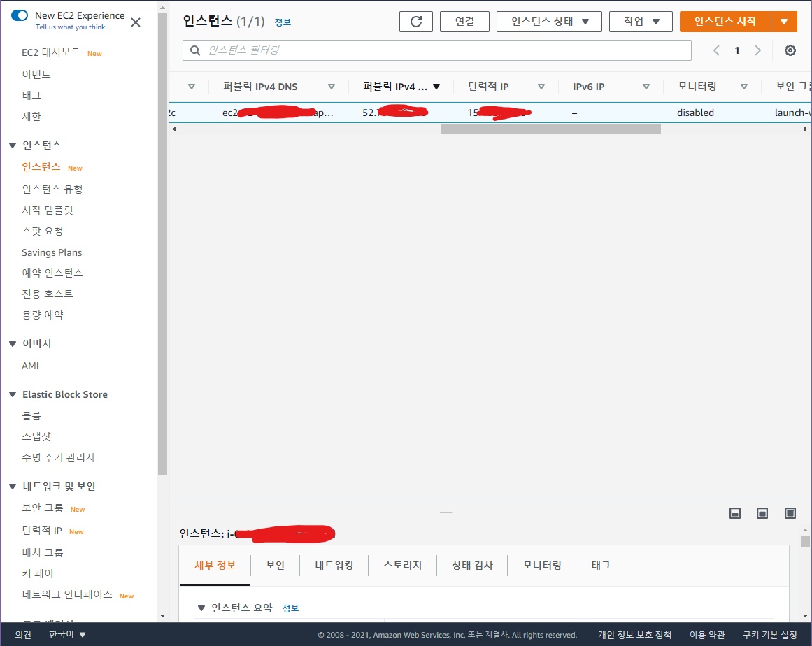Open 제한 in sidebar

[x=31, y=117]
